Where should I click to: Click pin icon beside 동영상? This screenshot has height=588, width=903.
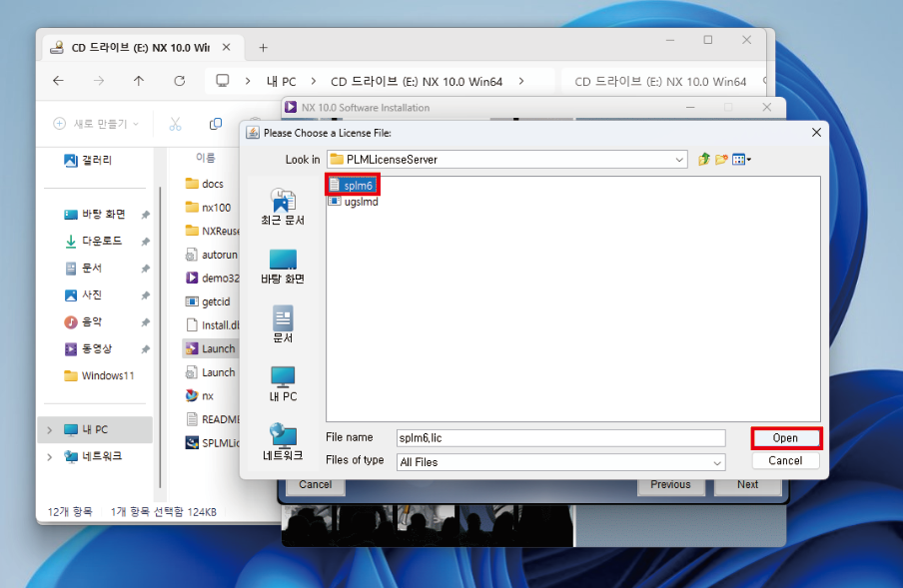(146, 349)
